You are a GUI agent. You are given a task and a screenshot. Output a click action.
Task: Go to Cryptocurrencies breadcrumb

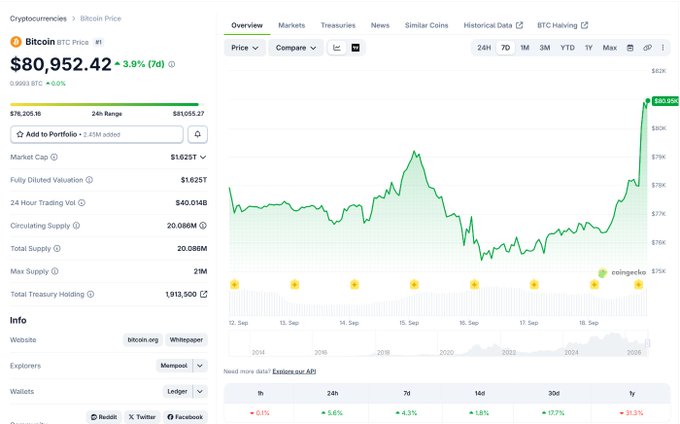point(38,19)
